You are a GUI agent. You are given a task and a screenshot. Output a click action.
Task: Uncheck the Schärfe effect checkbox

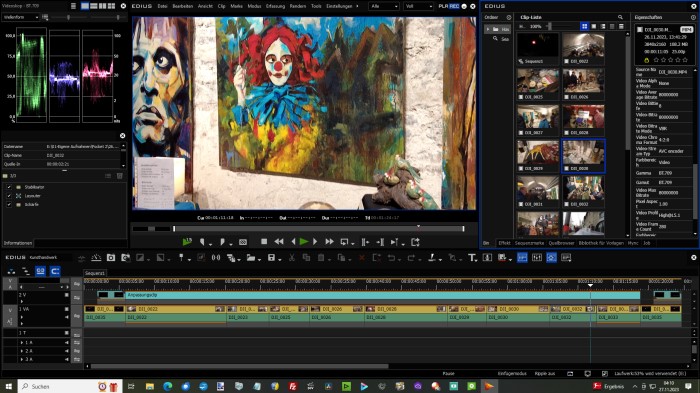pyautogui.click(x=8, y=204)
